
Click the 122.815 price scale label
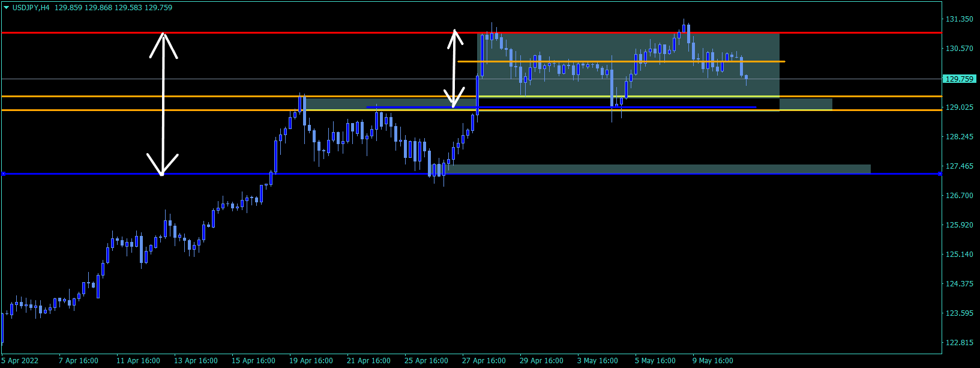(x=959, y=343)
